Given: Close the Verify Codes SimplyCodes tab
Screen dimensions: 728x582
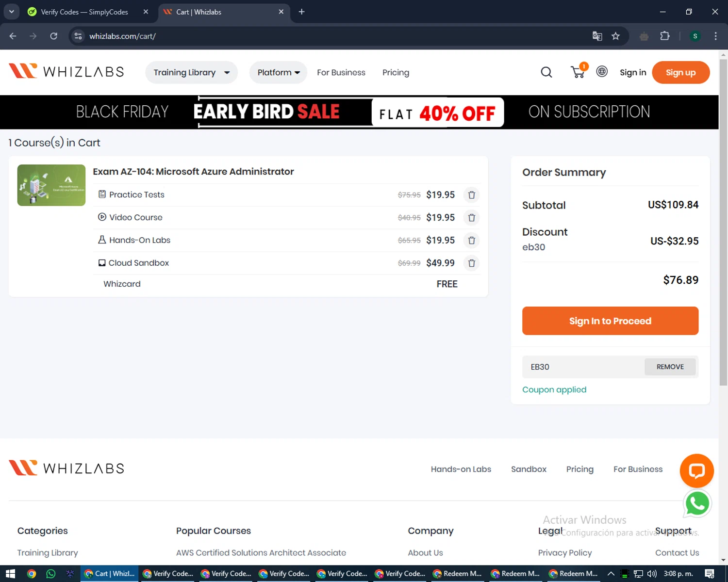Looking at the screenshot, I should 146,12.
